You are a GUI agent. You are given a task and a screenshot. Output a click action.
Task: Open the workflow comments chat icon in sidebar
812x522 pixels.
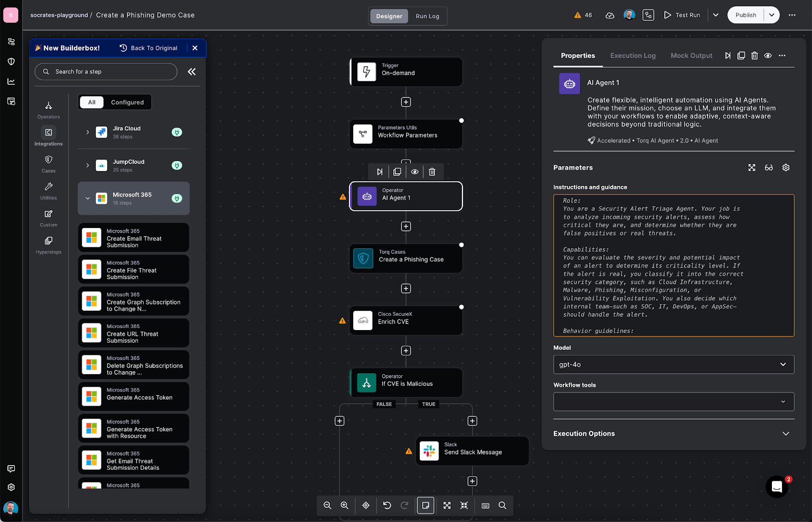click(x=11, y=469)
